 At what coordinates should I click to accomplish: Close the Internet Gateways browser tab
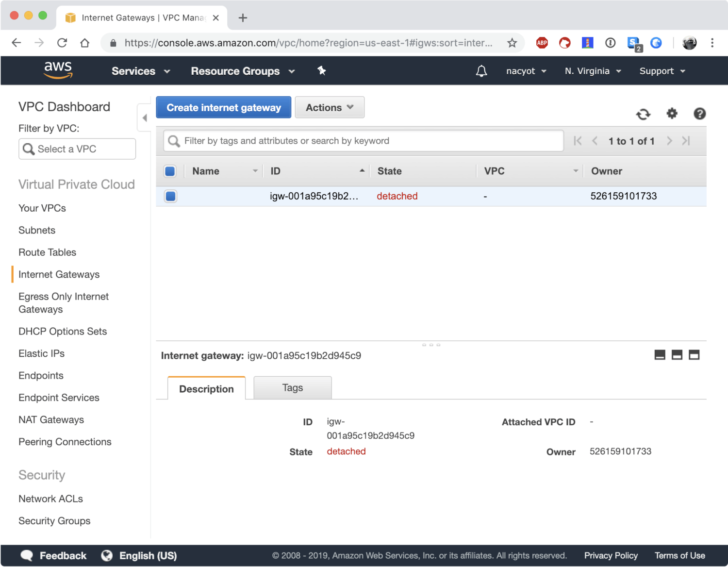pos(216,18)
